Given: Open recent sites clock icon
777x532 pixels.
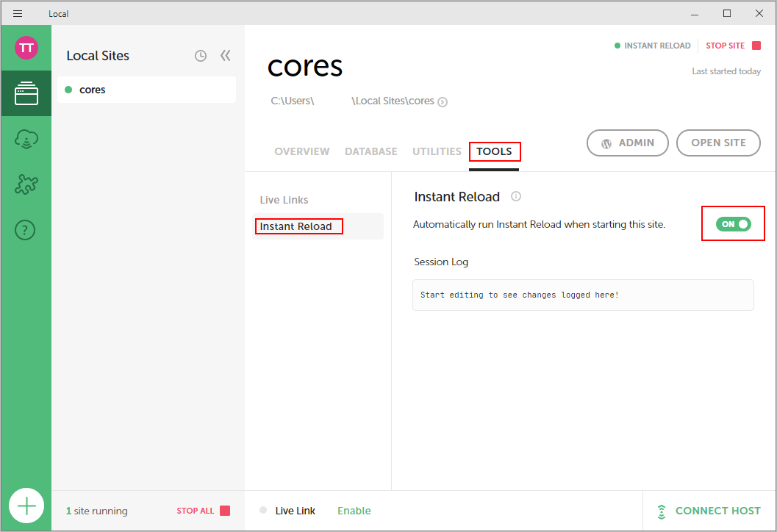Looking at the screenshot, I should pos(200,56).
